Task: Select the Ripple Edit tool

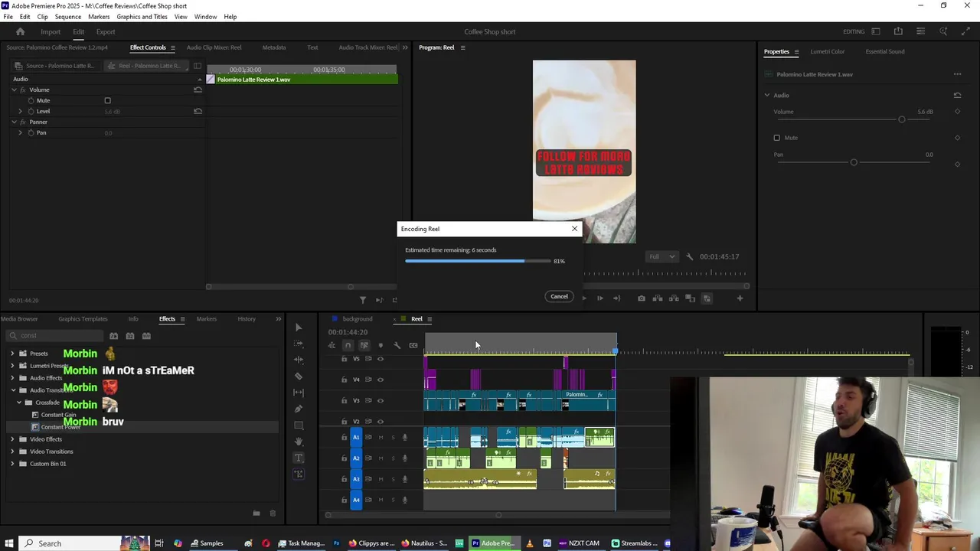Action: click(299, 360)
